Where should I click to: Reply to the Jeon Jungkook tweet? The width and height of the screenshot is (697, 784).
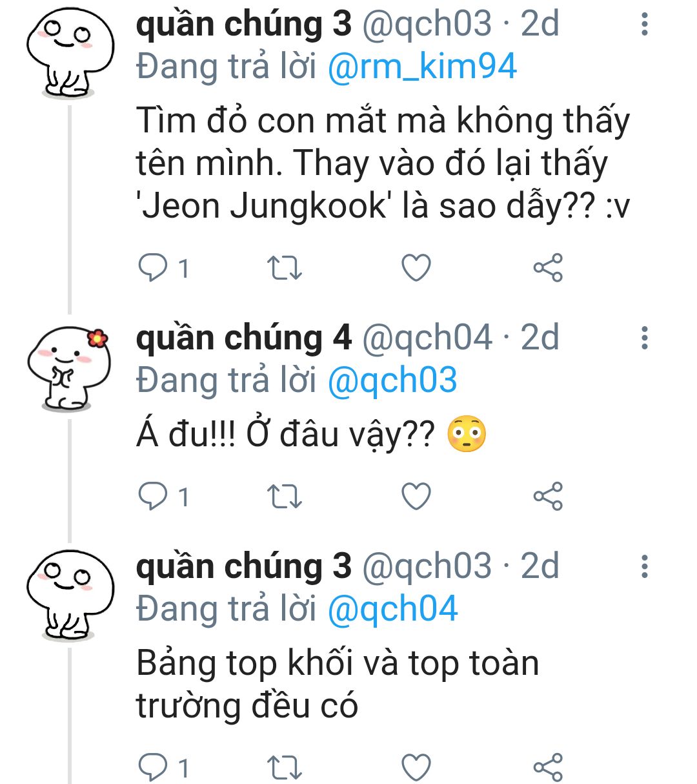click(154, 267)
